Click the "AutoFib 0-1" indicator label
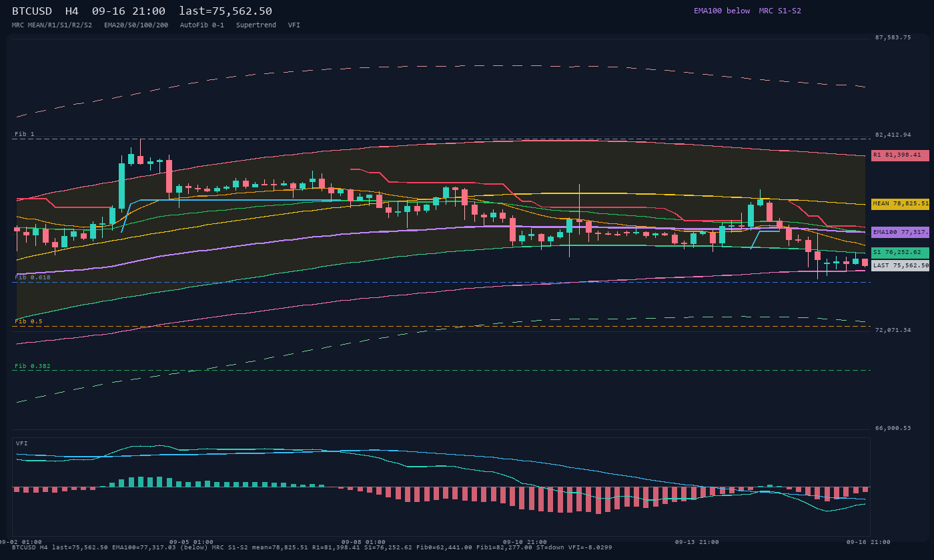 tap(202, 25)
